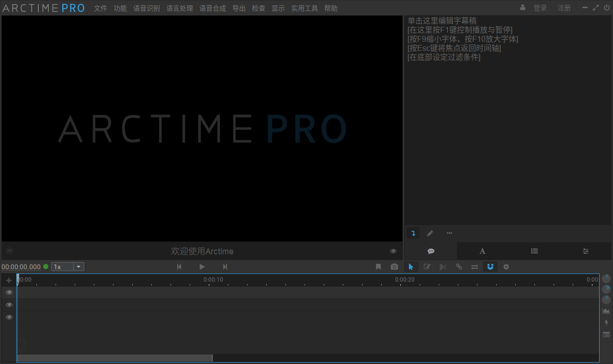
Task: Switch to the speech bubble script tab
Action: click(431, 251)
